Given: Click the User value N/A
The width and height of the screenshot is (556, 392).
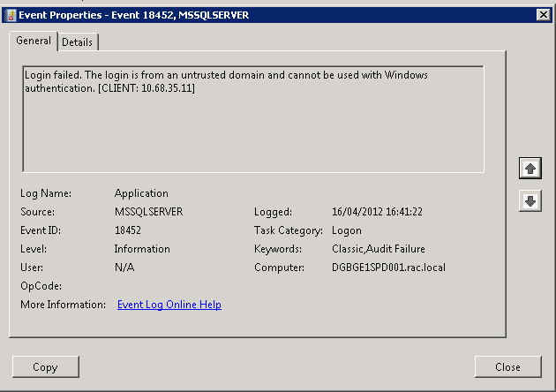Looking at the screenshot, I should [124, 268].
